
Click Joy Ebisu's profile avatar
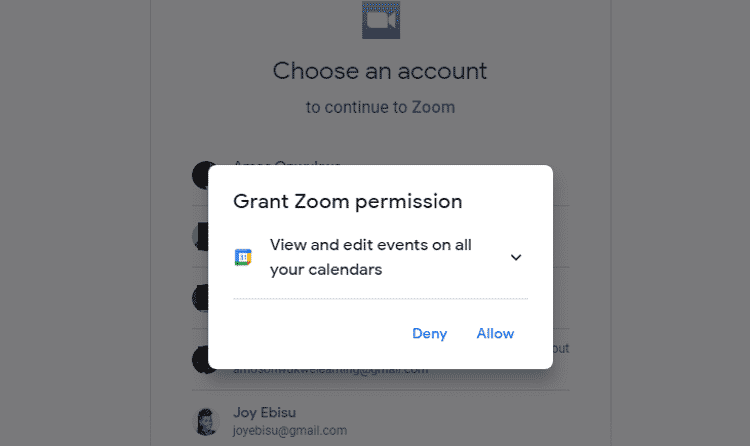pyautogui.click(x=205, y=420)
